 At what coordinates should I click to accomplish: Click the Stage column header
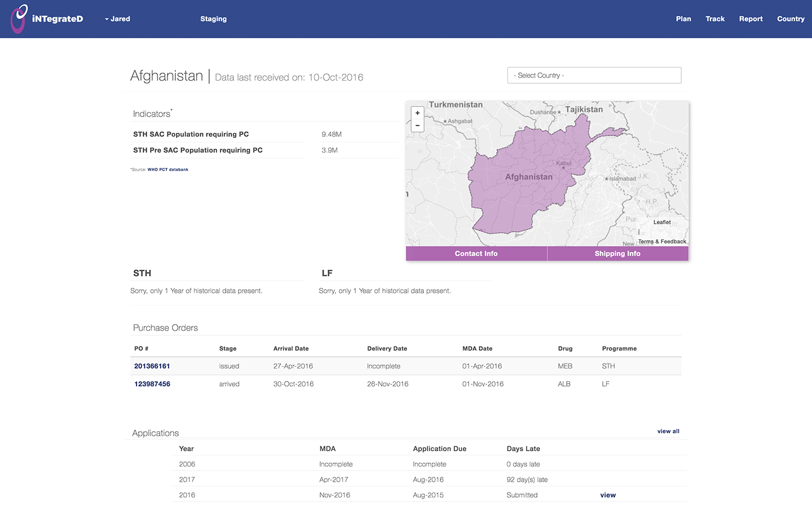pos(228,349)
